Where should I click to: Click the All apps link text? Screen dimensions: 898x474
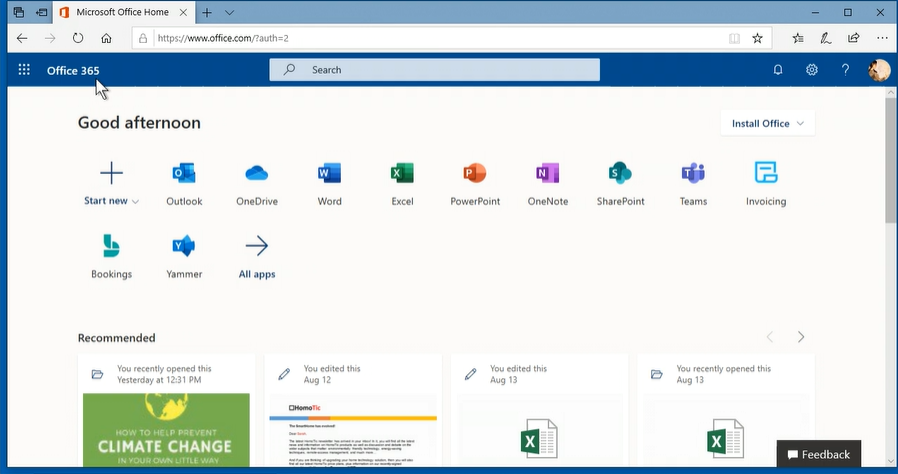pos(257,274)
